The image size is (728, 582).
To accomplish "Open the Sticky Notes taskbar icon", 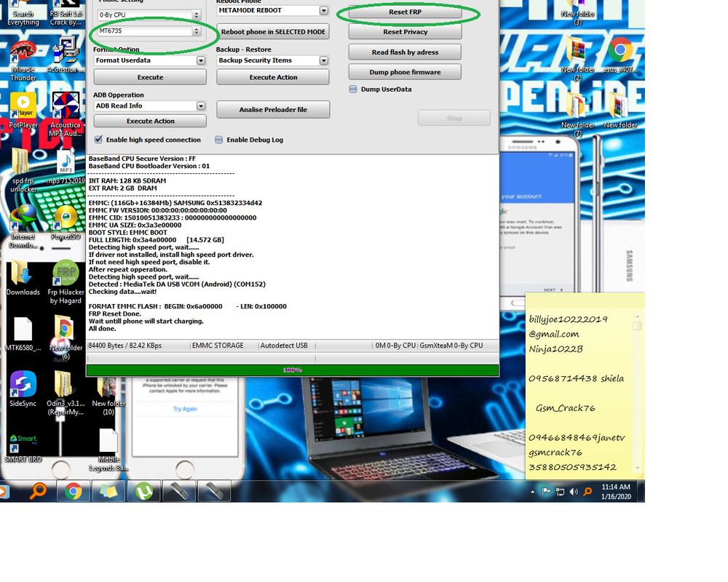I will [x=108, y=491].
